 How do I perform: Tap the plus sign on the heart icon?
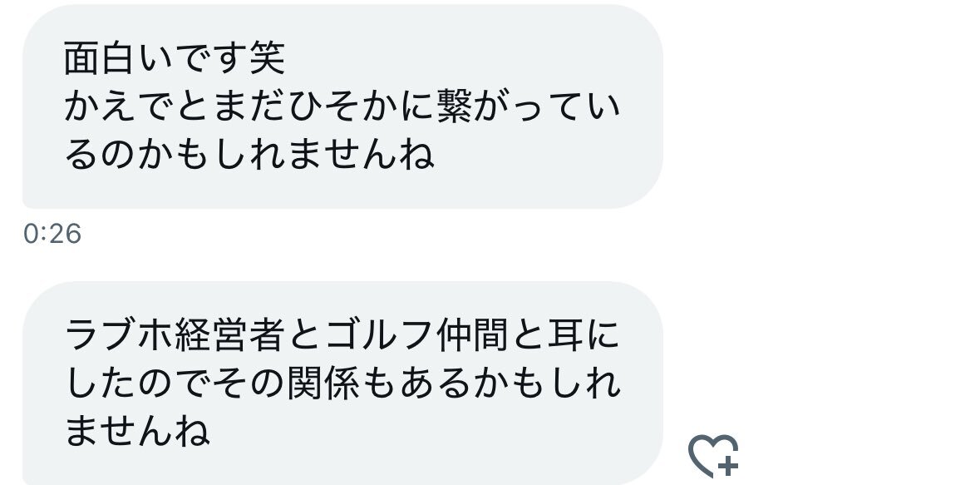click(728, 466)
